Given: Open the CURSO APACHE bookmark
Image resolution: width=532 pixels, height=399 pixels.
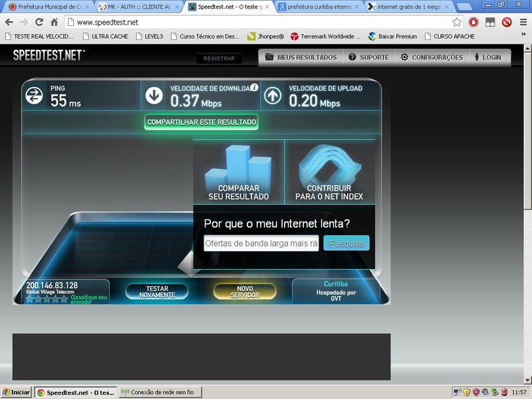Looking at the screenshot, I should point(450,36).
